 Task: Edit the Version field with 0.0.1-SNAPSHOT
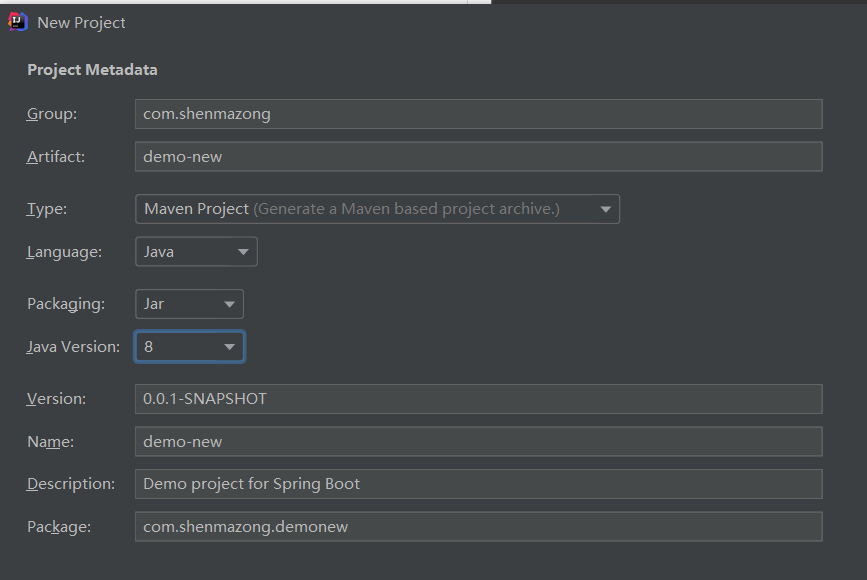(479, 399)
